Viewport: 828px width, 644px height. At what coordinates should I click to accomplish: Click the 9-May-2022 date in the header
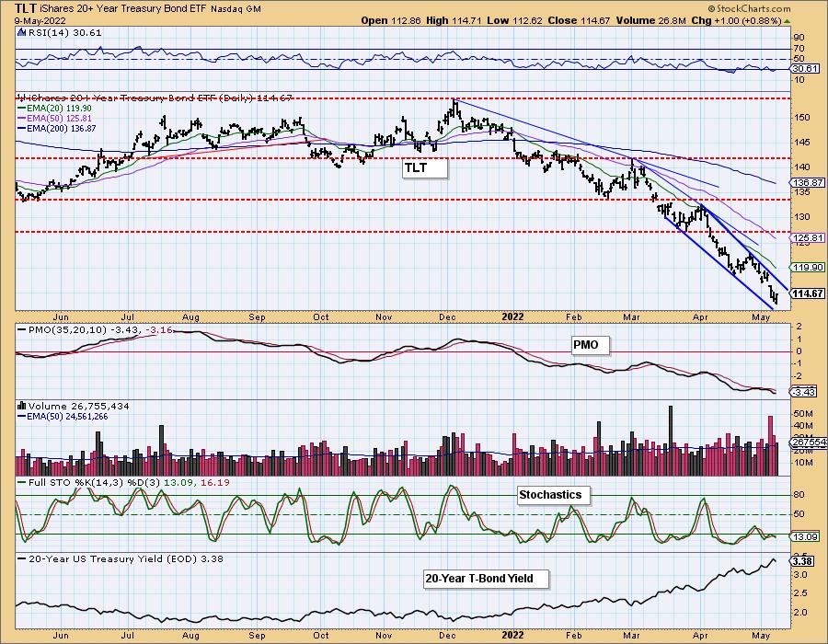tap(40, 20)
